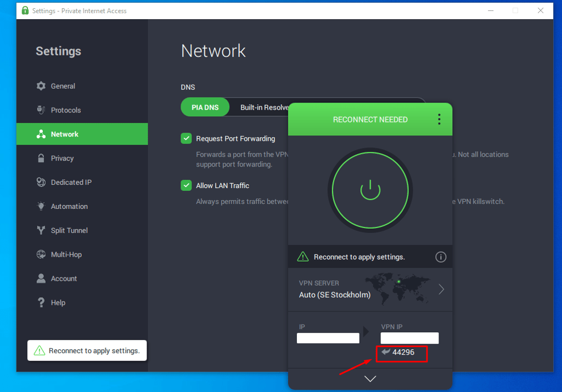Click the green lock app icon in title bar
The height and width of the screenshot is (392, 562).
pos(25,10)
